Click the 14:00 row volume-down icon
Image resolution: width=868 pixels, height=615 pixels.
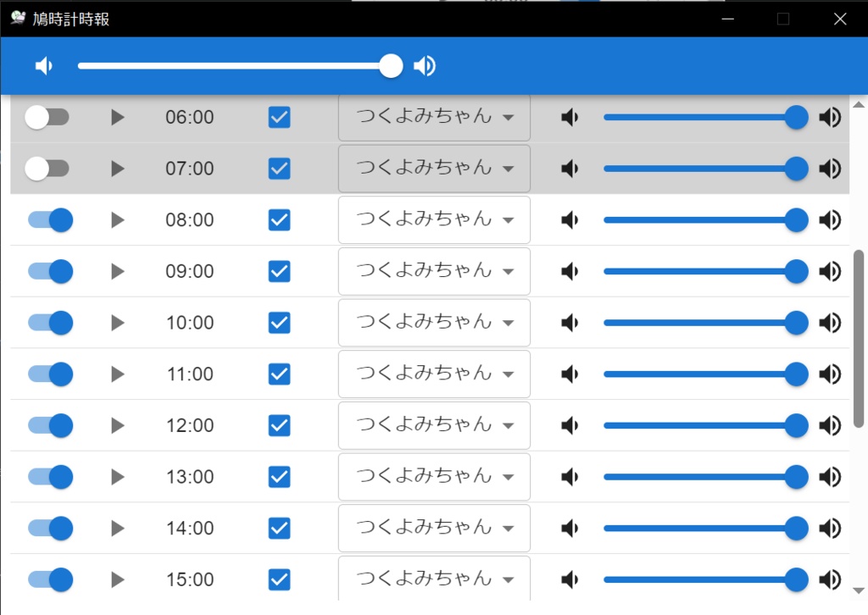click(x=569, y=528)
